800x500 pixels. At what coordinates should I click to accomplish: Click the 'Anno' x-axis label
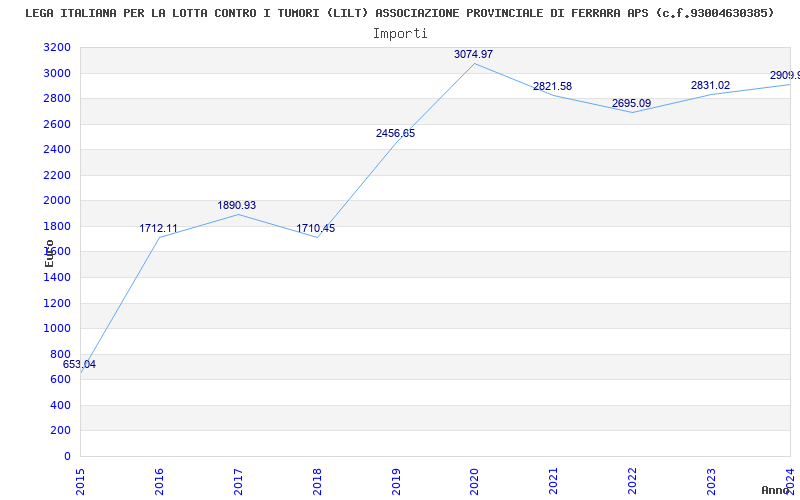[x=775, y=490]
